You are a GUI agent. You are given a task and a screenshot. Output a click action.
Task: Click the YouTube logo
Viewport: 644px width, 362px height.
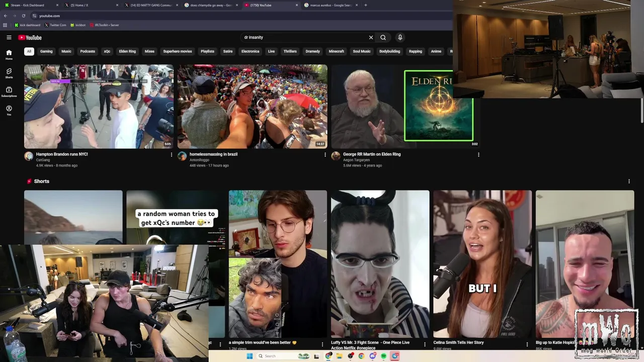tap(30, 38)
